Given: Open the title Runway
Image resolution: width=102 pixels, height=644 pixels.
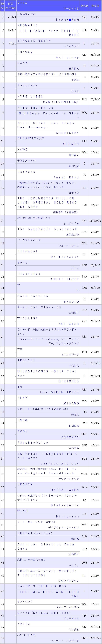Looking at the screenshot, I should [25, 52].
